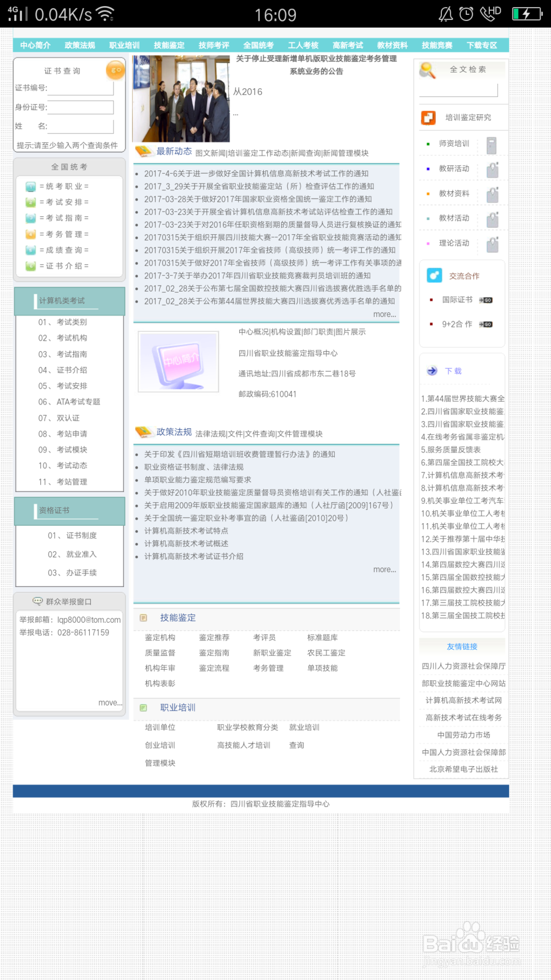Click the book icon beside 最新动态
The image size is (551, 980).
pos(143,150)
